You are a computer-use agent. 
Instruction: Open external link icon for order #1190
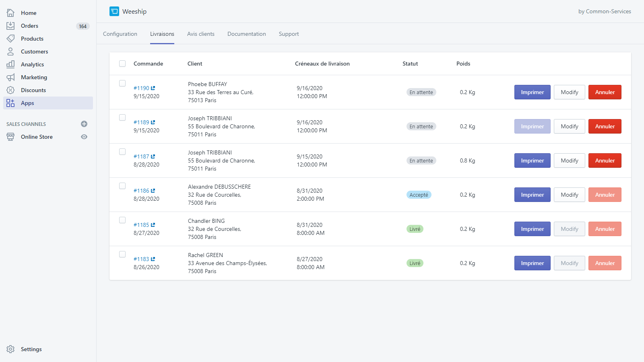153,88
